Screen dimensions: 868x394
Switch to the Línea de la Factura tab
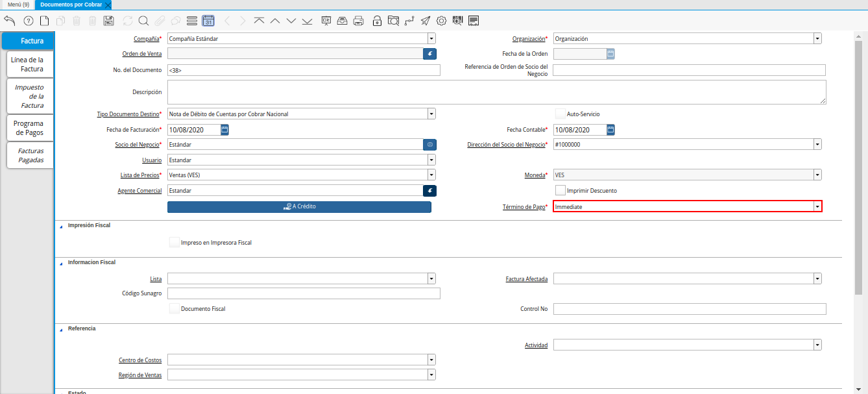pyautogui.click(x=27, y=64)
